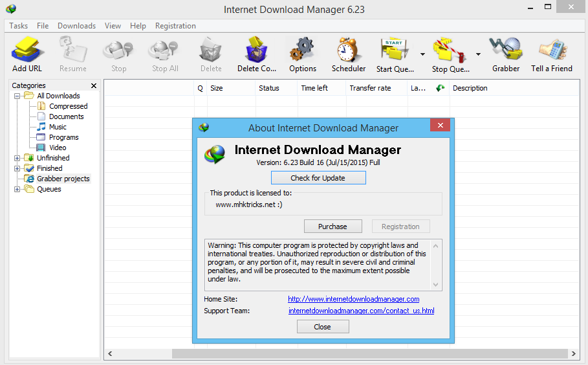The width and height of the screenshot is (588, 365).
Task: Click the warning text scrollbar up arrow
Action: tap(435, 246)
